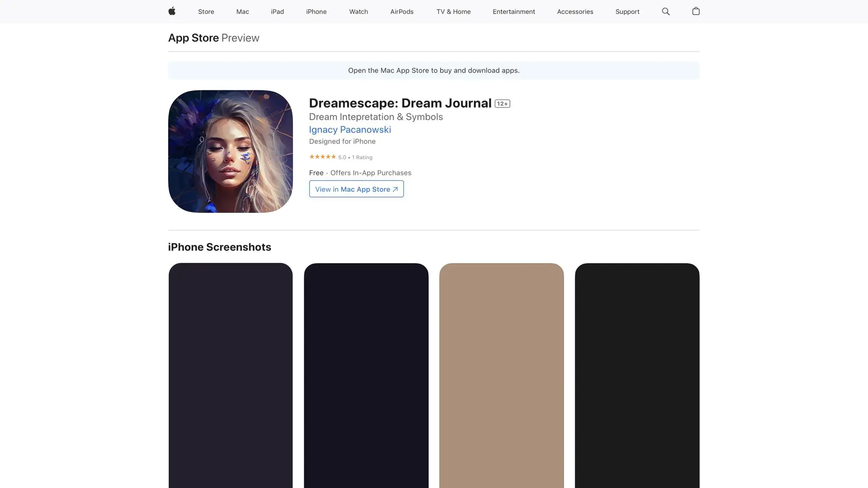Open TV & Home menu
The height and width of the screenshot is (488, 868).
[453, 12]
